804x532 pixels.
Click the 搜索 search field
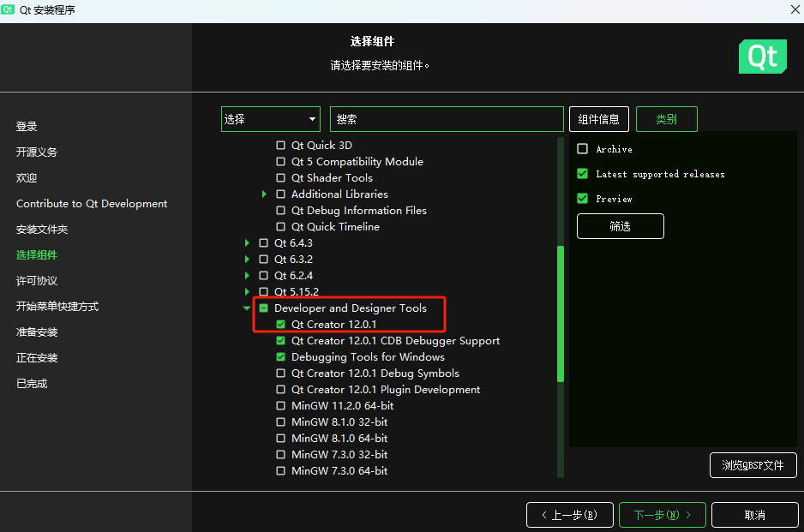(447, 119)
